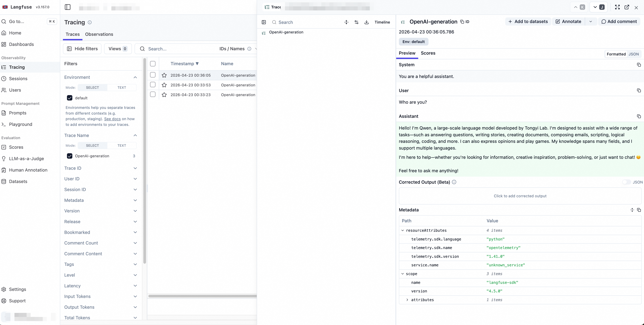Collapse the Environment filter section
644x325 pixels.
tap(135, 77)
